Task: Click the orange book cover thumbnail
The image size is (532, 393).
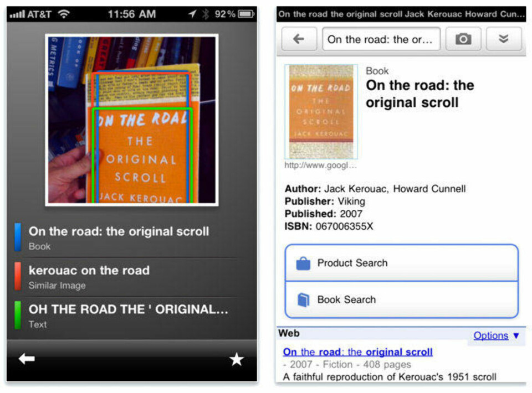Action: click(x=321, y=111)
